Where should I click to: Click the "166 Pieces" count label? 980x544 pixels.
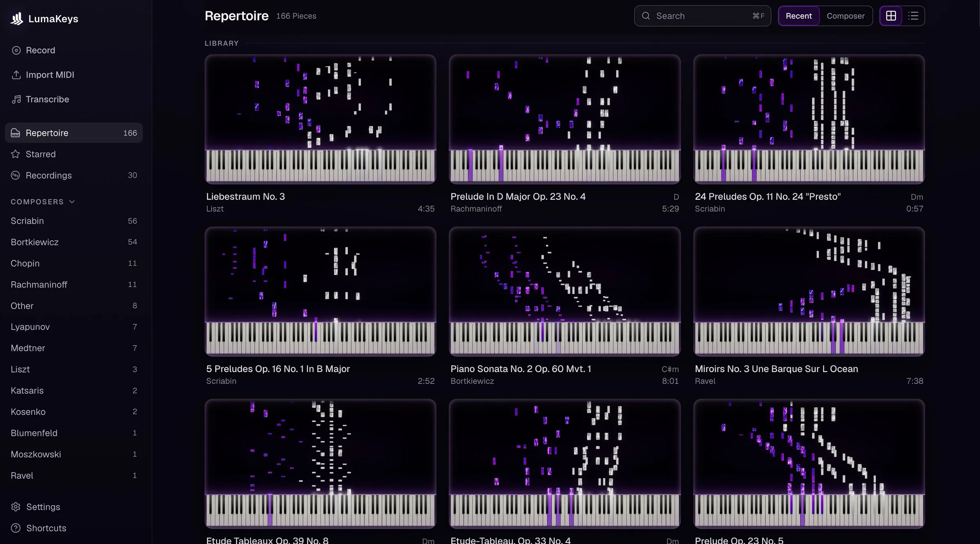coord(296,16)
